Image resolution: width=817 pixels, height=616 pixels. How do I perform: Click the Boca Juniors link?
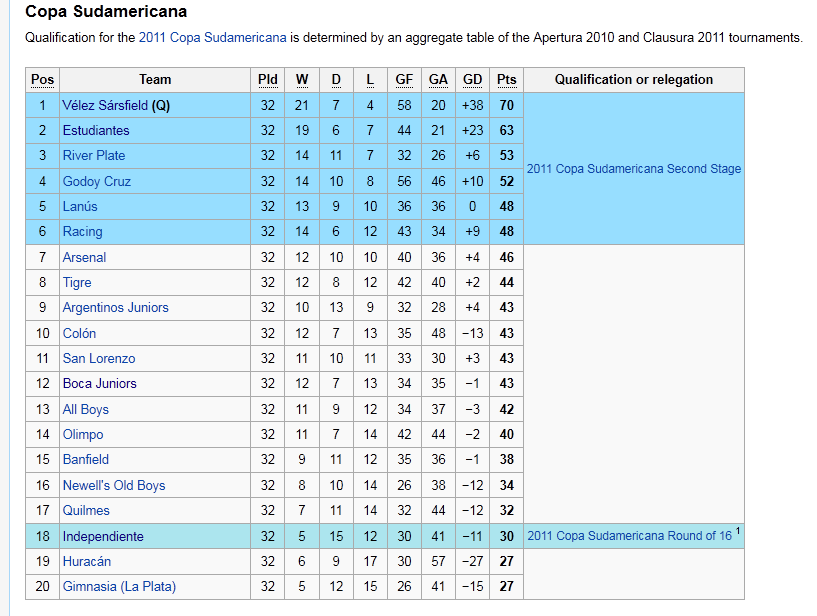tap(99, 383)
